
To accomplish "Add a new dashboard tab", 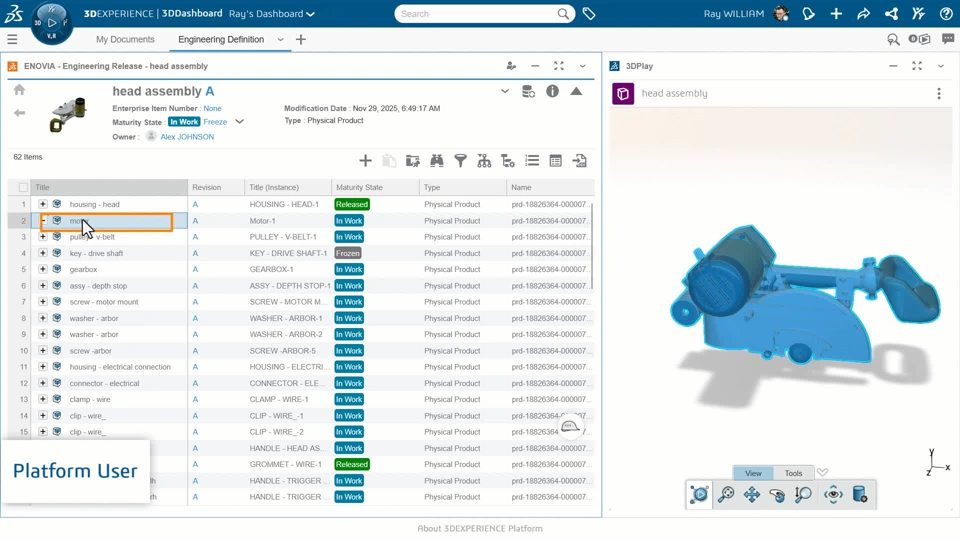I will 301,39.
